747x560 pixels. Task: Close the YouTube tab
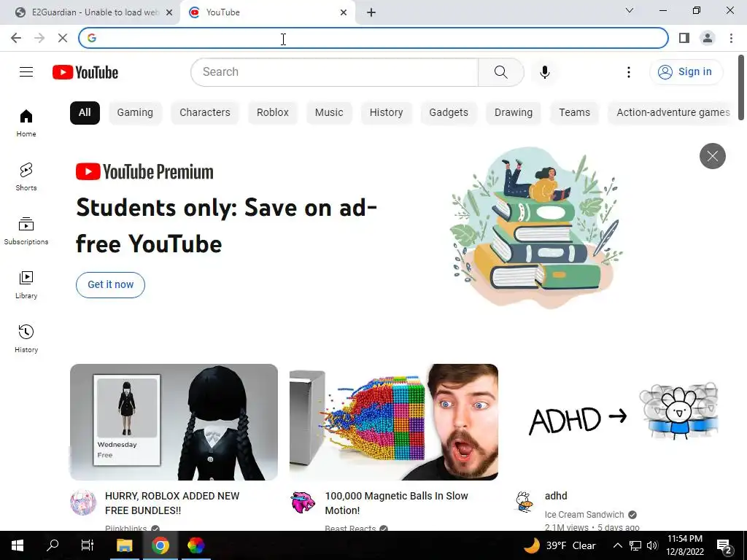[x=344, y=12]
